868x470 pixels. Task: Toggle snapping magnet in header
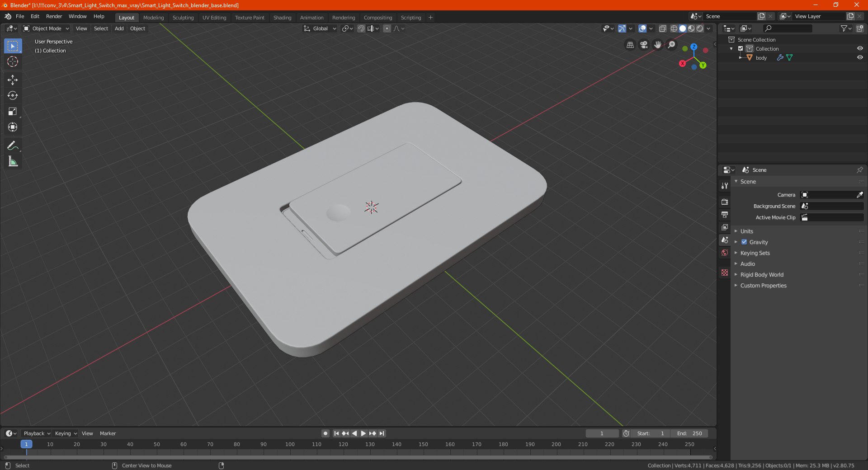pyautogui.click(x=361, y=28)
